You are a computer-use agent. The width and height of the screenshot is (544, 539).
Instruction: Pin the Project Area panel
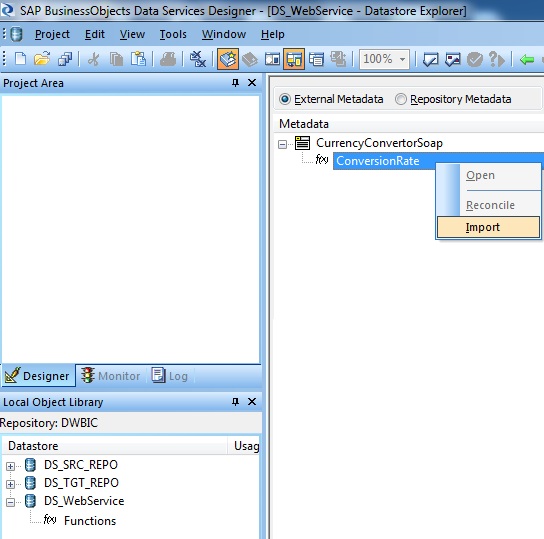point(235,83)
